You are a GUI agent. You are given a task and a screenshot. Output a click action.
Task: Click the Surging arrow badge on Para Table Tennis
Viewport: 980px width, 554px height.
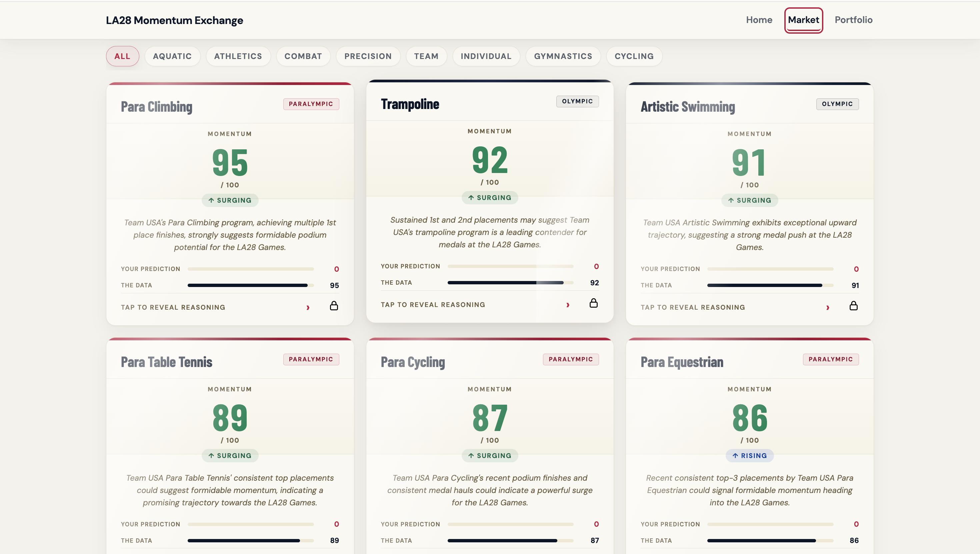point(230,455)
